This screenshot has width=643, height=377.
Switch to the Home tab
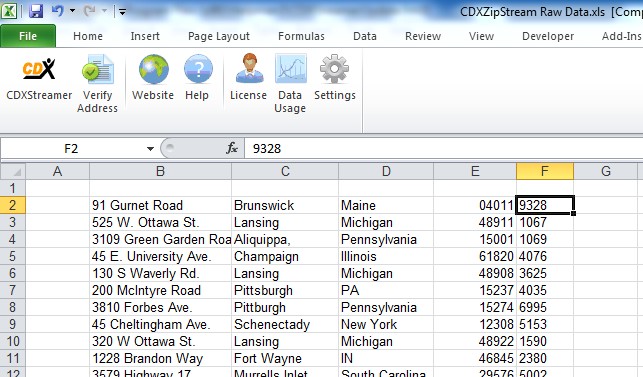(x=88, y=36)
